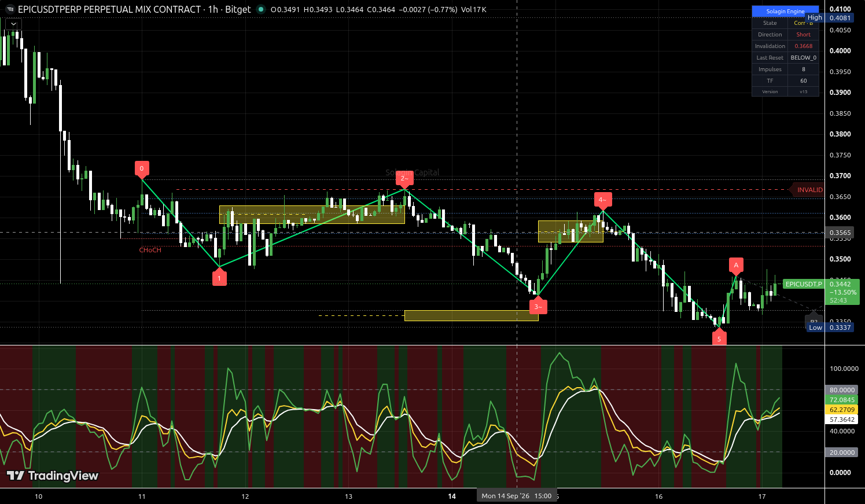This screenshot has height=504, width=865.
Task: Select the wave label 3~ marker
Action: pyautogui.click(x=538, y=307)
